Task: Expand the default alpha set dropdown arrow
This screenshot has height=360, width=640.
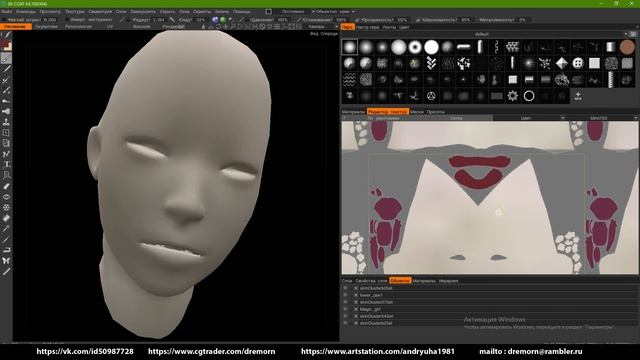Action: click(626, 34)
